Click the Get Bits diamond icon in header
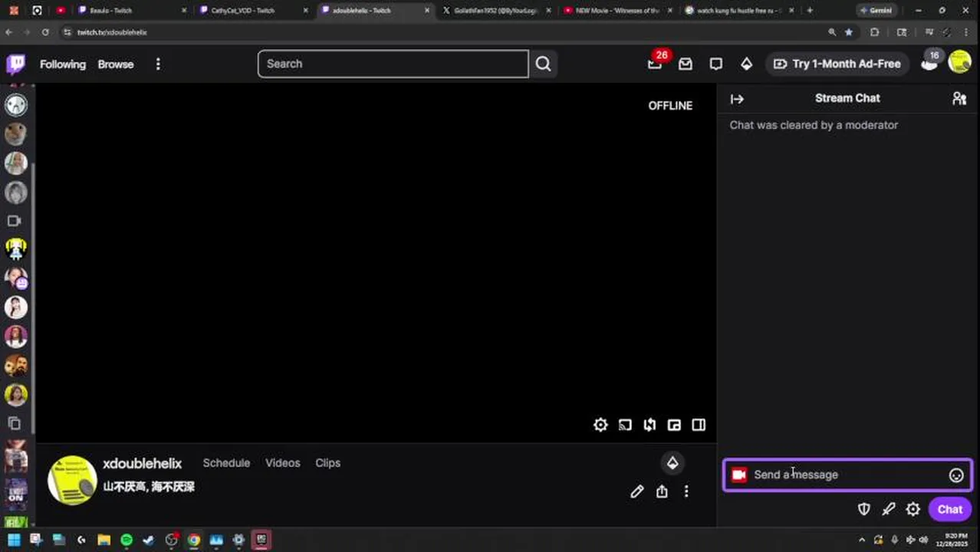This screenshot has height=552, width=980. coord(746,64)
